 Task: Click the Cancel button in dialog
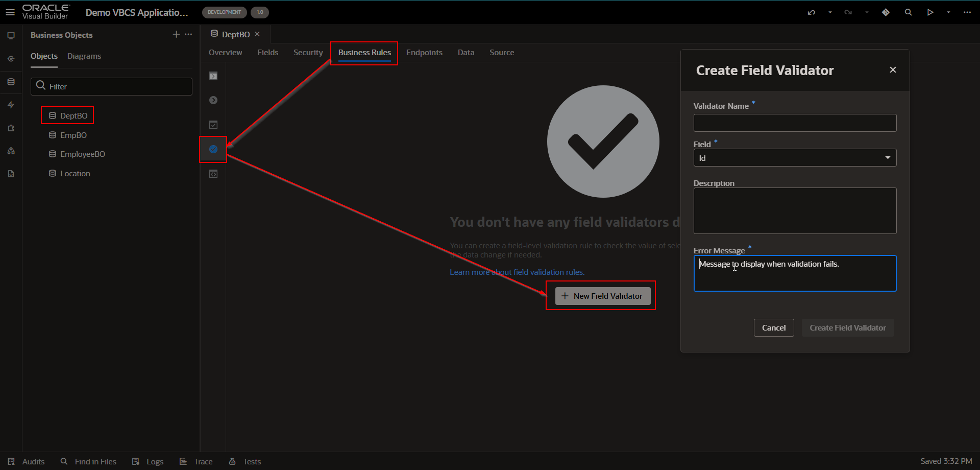pyautogui.click(x=774, y=328)
